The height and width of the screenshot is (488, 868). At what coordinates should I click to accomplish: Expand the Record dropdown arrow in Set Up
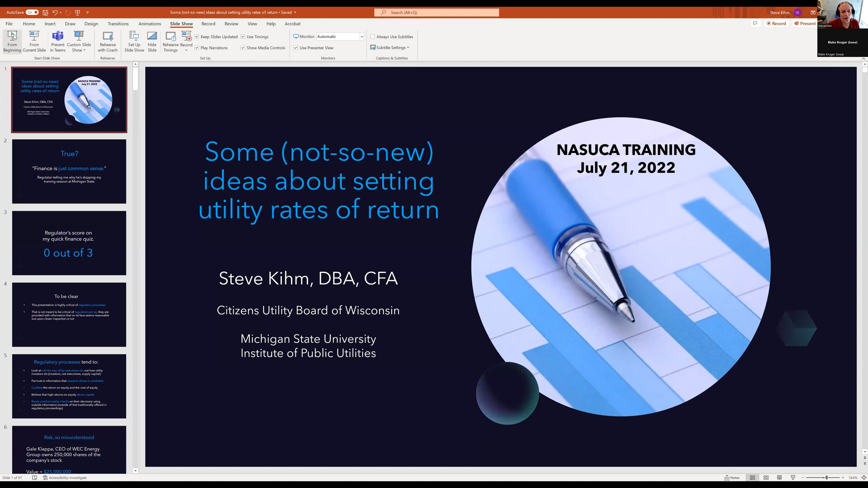click(x=186, y=50)
